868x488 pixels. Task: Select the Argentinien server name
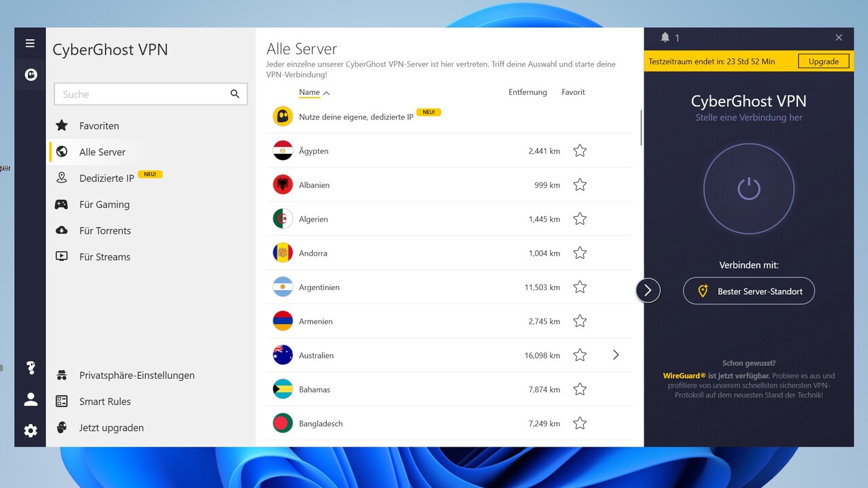click(x=319, y=287)
